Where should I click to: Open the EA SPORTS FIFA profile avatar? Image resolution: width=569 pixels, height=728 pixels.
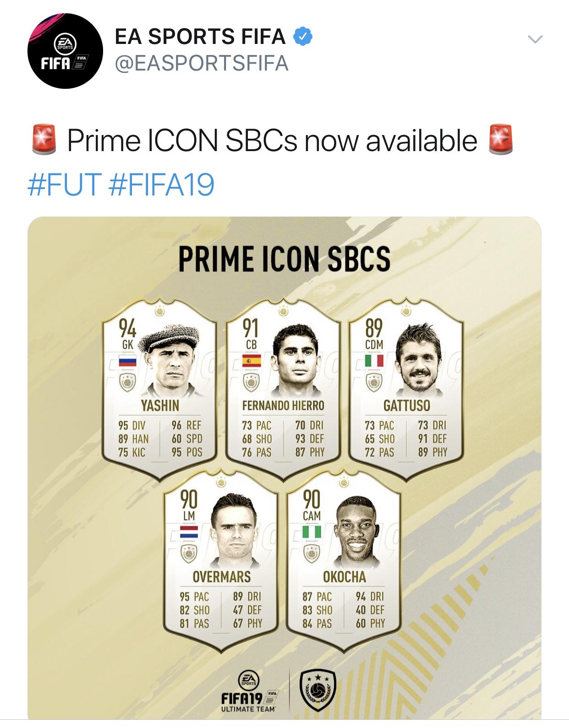tap(65, 51)
